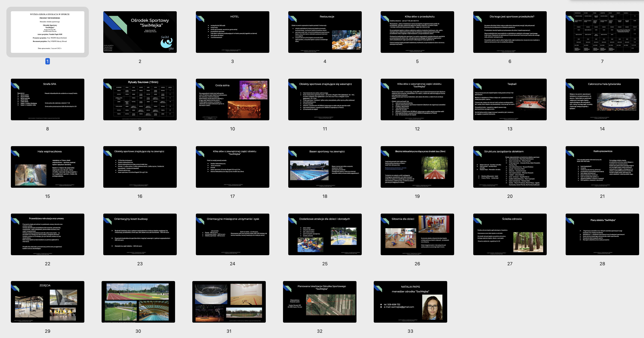Select slide 2 Ośrodek Sportowy SwiMejka title

point(140,32)
